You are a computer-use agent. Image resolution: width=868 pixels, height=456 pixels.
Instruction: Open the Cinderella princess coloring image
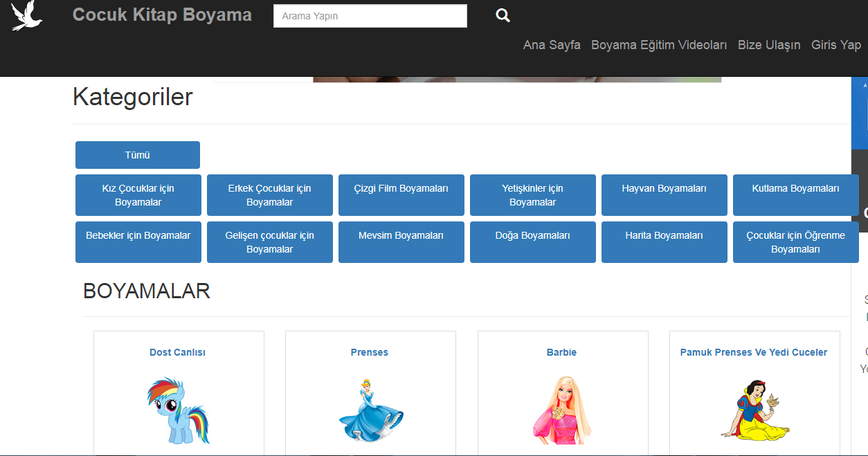(370, 410)
